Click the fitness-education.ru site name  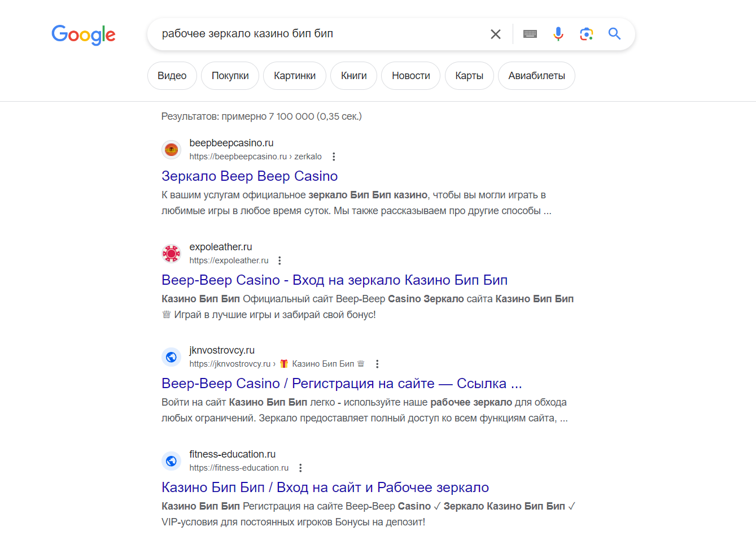[x=233, y=454]
